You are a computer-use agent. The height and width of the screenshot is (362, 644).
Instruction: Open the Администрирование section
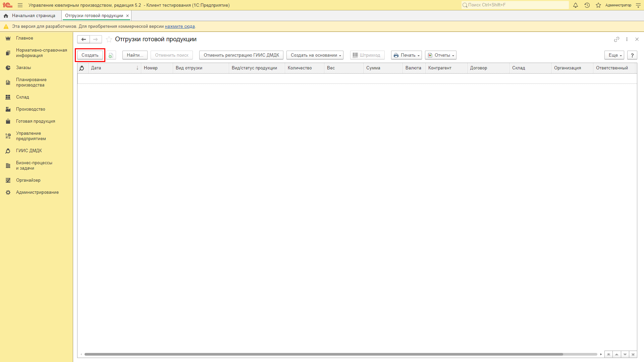pyautogui.click(x=36, y=192)
